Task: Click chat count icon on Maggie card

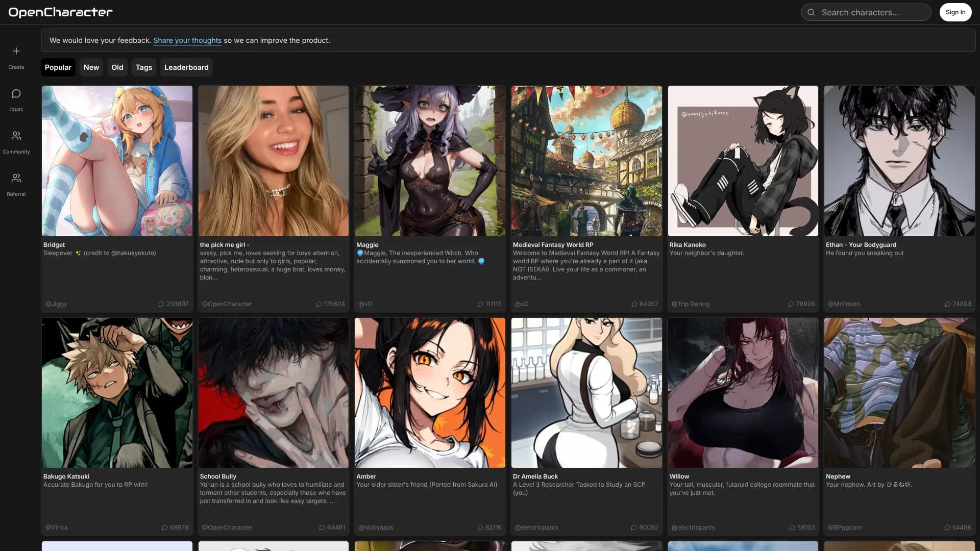Action: point(480,304)
